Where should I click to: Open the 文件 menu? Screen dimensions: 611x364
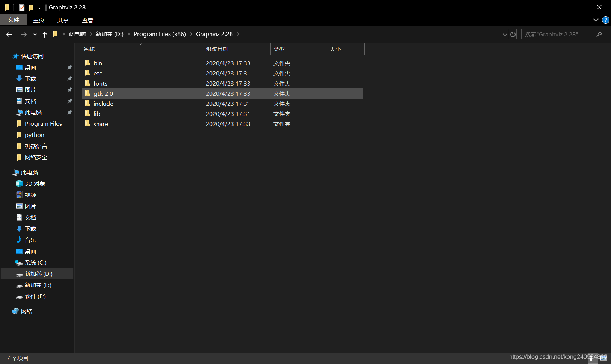pos(14,20)
